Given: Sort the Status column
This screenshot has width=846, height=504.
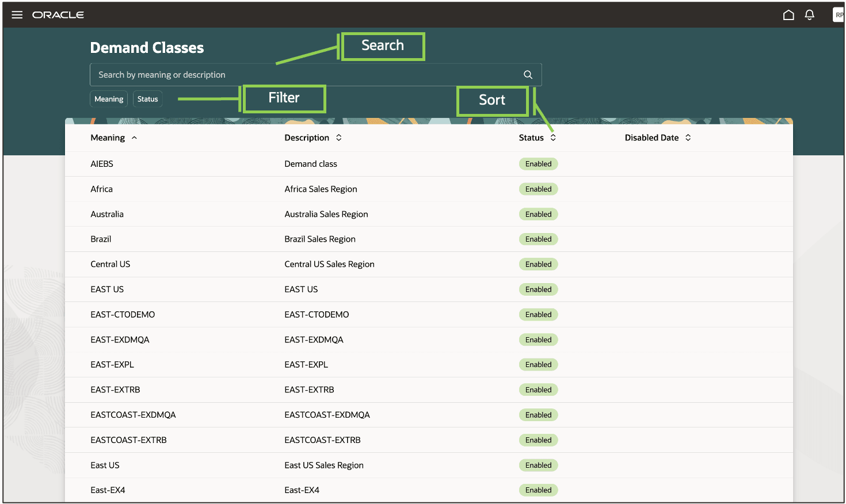Looking at the screenshot, I should pos(552,138).
